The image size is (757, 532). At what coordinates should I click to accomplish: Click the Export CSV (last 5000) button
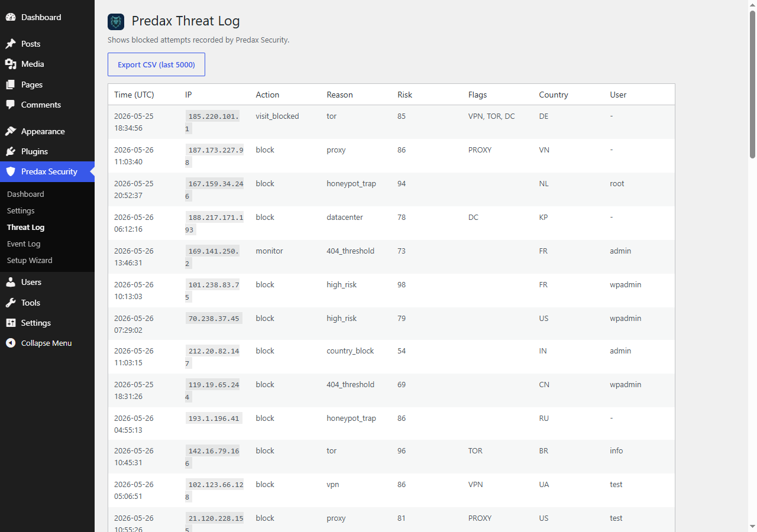click(156, 64)
